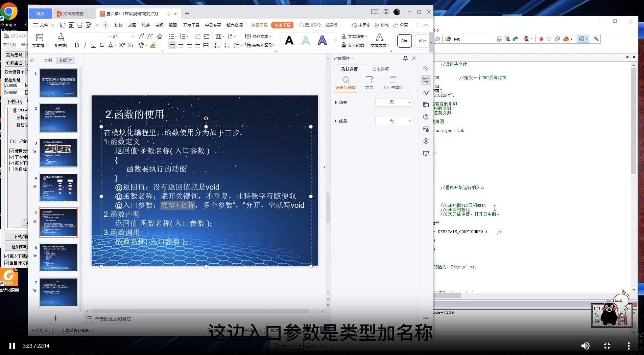Switch to the 动画 ribbon tab
The height and width of the screenshot is (355, 644).
point(132,25)
